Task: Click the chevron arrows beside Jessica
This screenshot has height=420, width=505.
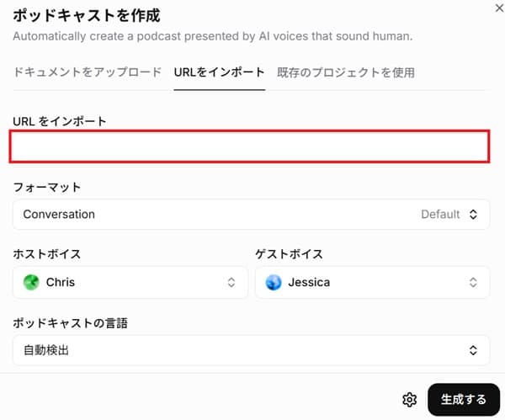Action: click(x=473, y=283)
